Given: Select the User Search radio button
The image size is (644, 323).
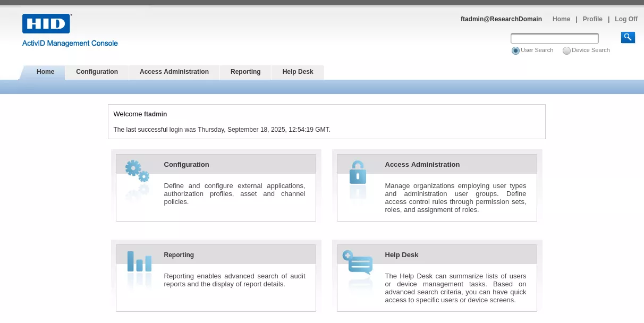Looking at the screenshot, I should pos(515,50).
